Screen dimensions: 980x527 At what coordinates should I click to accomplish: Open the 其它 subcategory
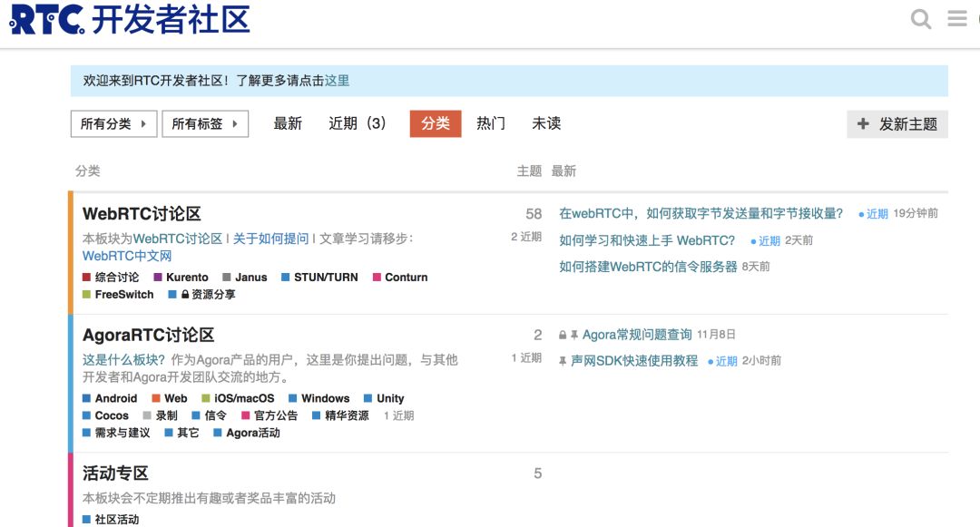(x=181, y=433)
